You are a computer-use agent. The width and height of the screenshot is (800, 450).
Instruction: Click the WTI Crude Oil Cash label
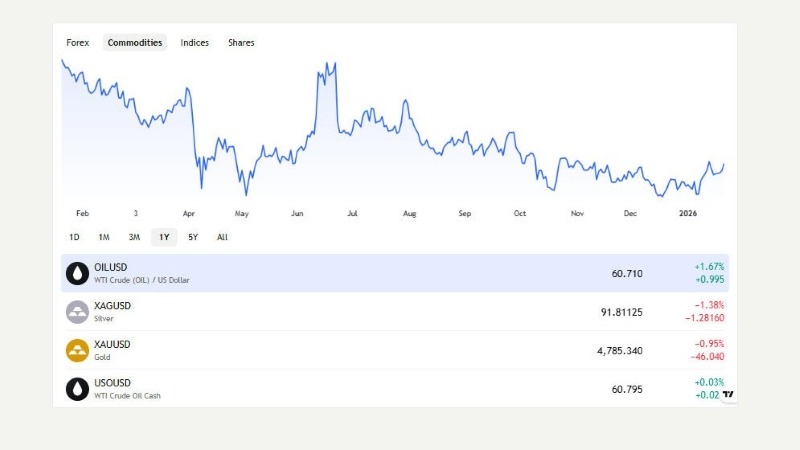[x=127, y=396]
